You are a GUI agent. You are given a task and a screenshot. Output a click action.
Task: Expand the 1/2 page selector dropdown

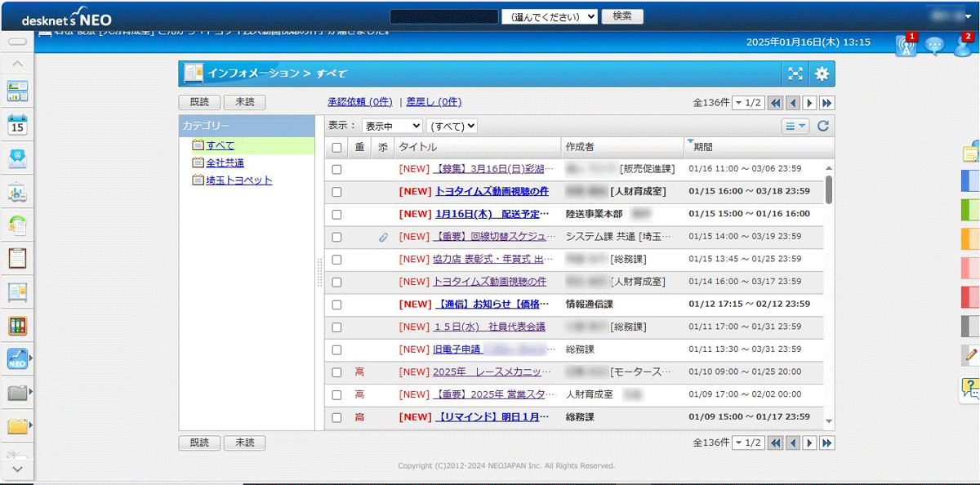pyautogui.click(x=747, y=103)
